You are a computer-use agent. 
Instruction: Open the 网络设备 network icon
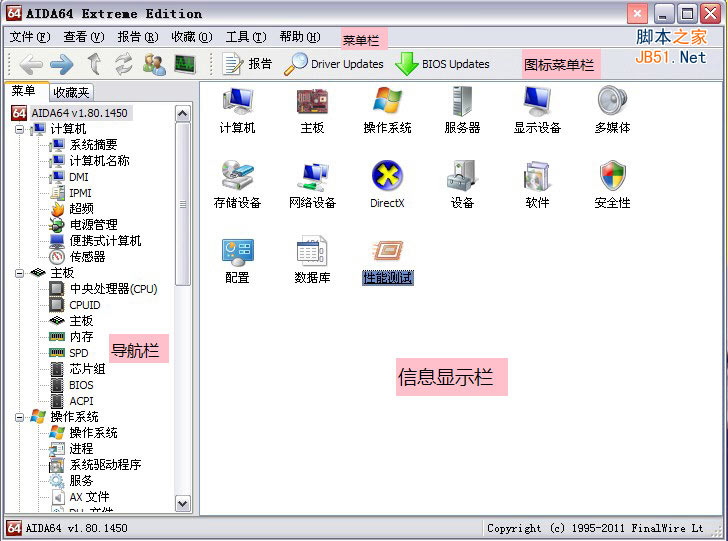pos(312,185)
